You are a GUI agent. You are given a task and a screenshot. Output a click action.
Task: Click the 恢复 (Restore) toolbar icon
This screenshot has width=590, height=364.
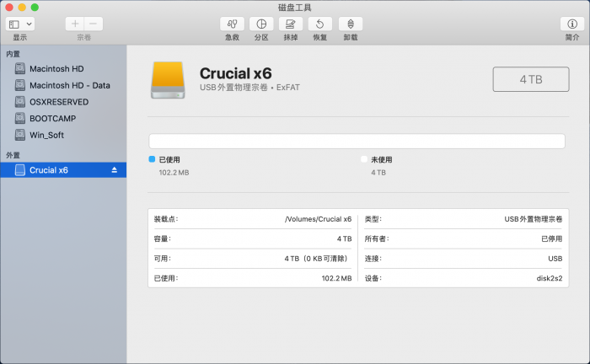coord(319,24)
